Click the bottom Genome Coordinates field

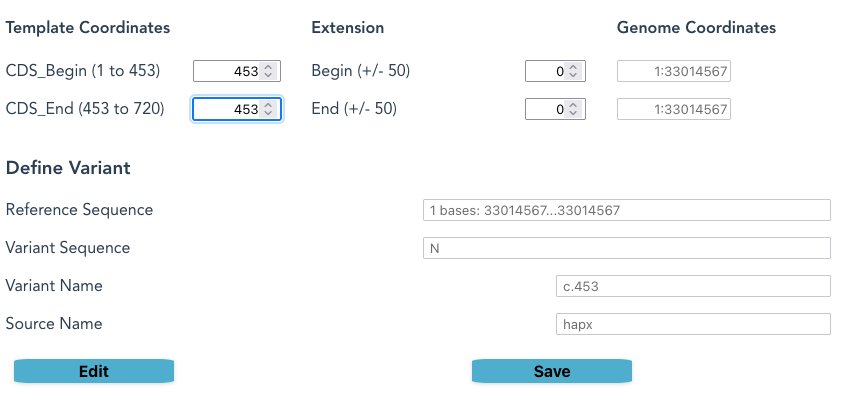coord(674,109)
